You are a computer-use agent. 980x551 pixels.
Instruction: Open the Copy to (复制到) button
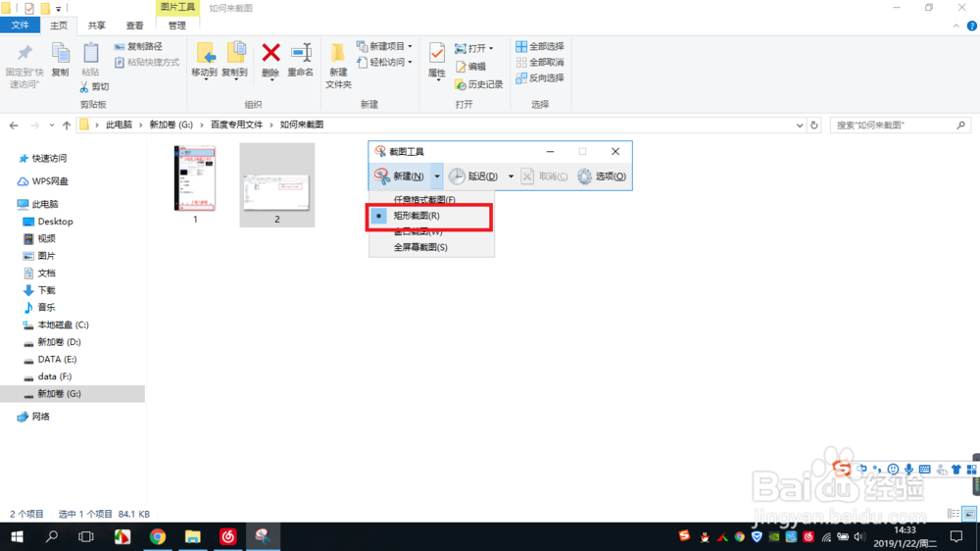[x=235, y=60]
